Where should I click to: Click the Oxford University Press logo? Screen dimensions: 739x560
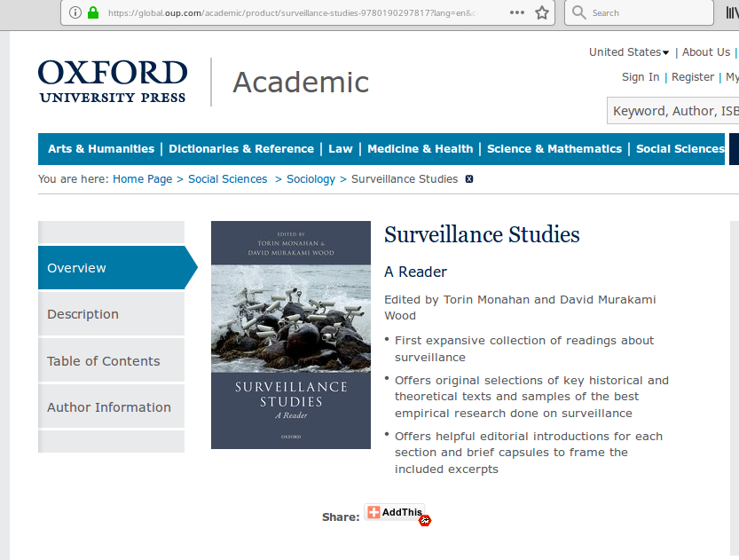click(113, 82)
